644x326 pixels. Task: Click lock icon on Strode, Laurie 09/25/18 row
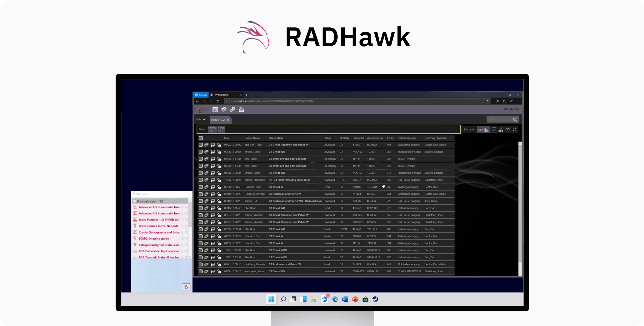219,152
